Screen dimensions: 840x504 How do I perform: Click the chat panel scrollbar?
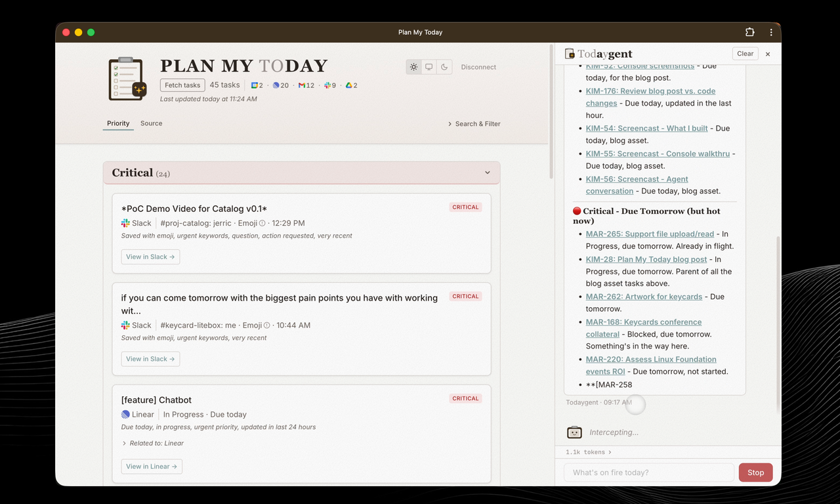[x=778, y=325]
